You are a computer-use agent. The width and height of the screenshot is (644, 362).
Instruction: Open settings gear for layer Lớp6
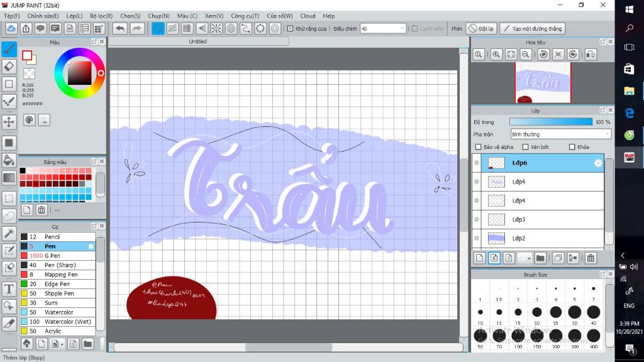(x=598, y=163)
